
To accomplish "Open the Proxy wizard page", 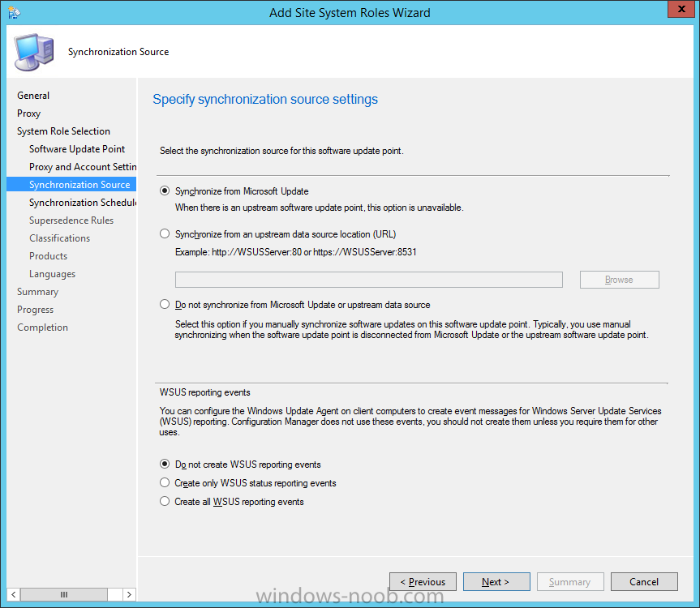I will 28,113.
